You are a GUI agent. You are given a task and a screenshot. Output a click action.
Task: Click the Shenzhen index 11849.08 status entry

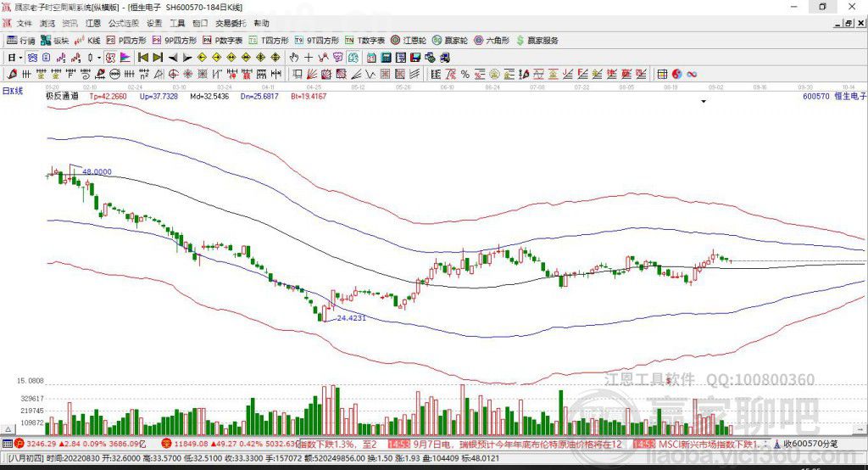pos(230,444)
